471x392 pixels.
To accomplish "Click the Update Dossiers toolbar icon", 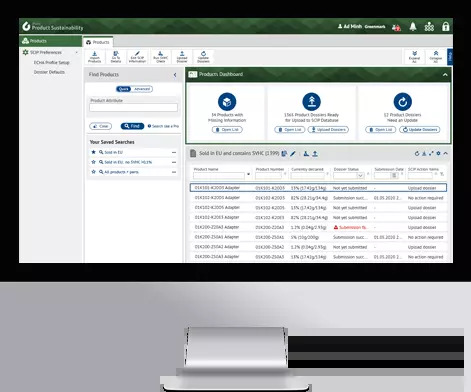I will click(x=203, y=57).
